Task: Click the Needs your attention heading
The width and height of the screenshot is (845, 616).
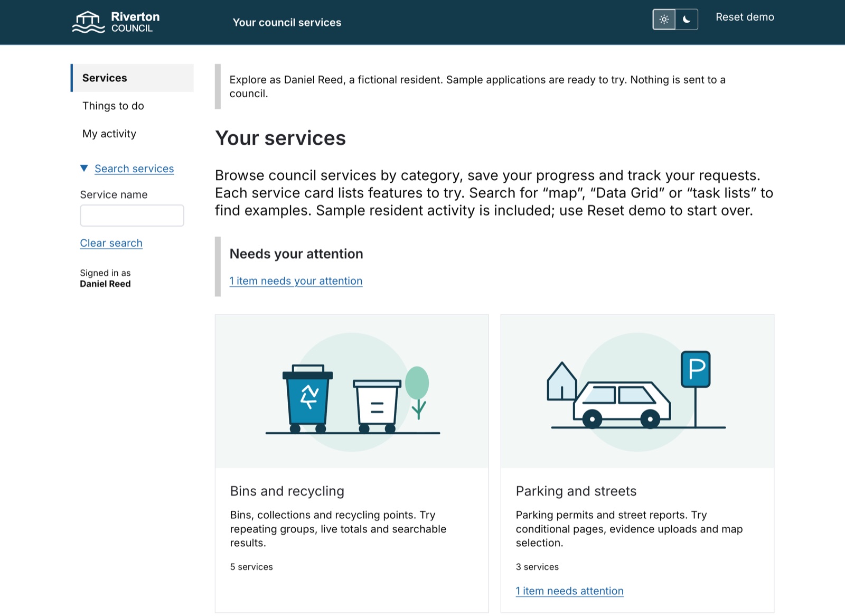Action: 296,254
